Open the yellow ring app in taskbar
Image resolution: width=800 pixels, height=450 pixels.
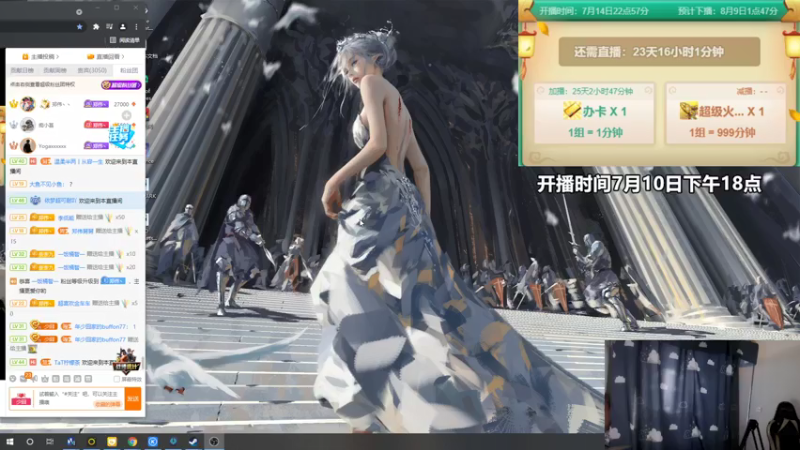(x=91, y=442)
